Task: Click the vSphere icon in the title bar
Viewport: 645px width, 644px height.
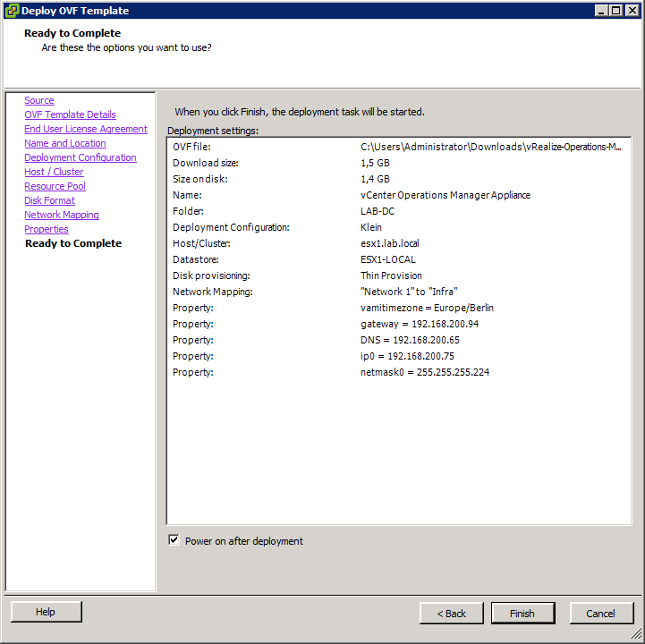Action: [12, 11]
